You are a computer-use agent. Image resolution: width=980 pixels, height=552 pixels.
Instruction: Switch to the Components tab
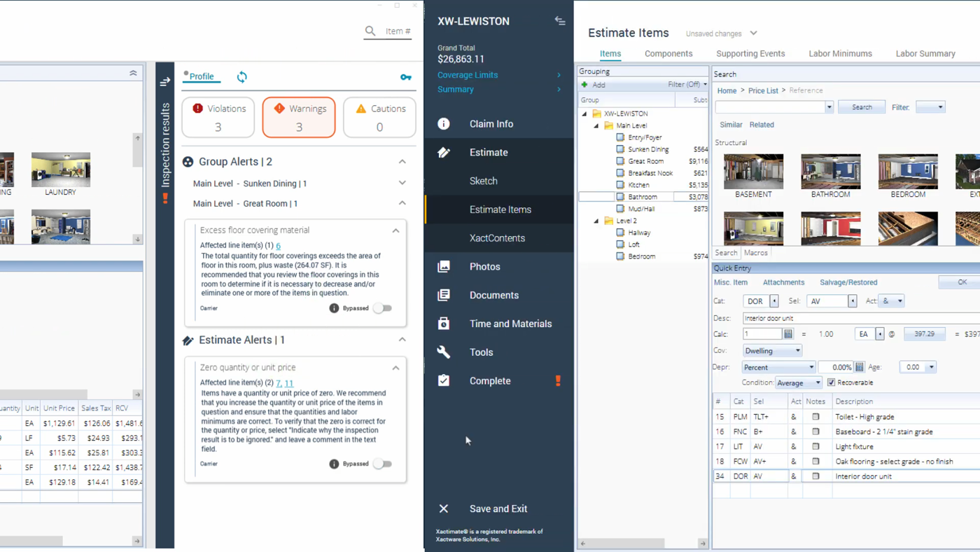[668, 53]
